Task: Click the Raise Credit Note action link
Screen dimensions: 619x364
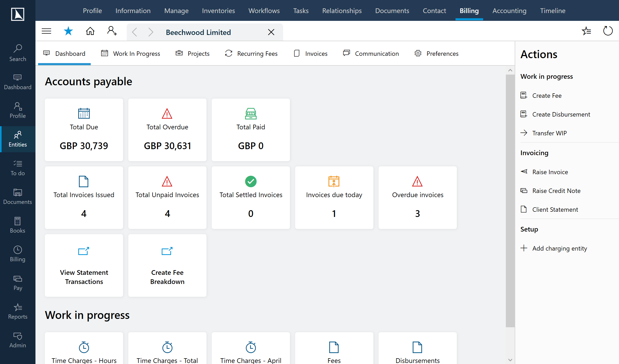Action: point(557,190)
